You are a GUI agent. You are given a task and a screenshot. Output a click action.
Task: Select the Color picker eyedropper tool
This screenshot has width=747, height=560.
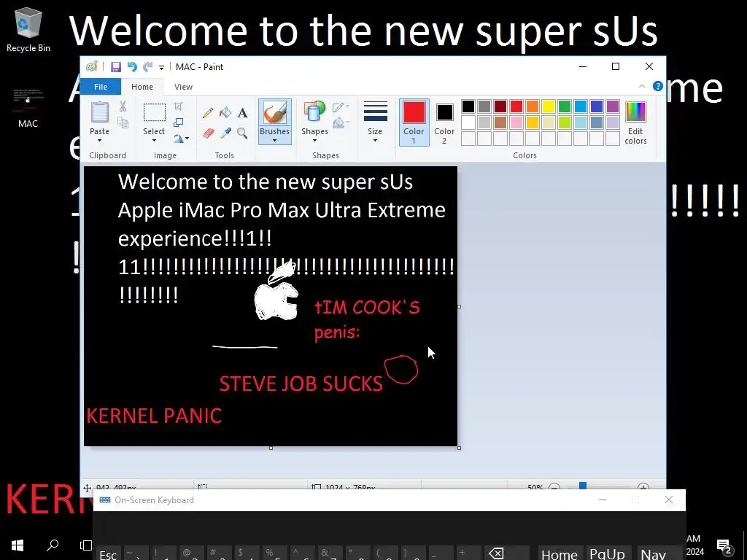pyautogui.click(x=225, y=133)
